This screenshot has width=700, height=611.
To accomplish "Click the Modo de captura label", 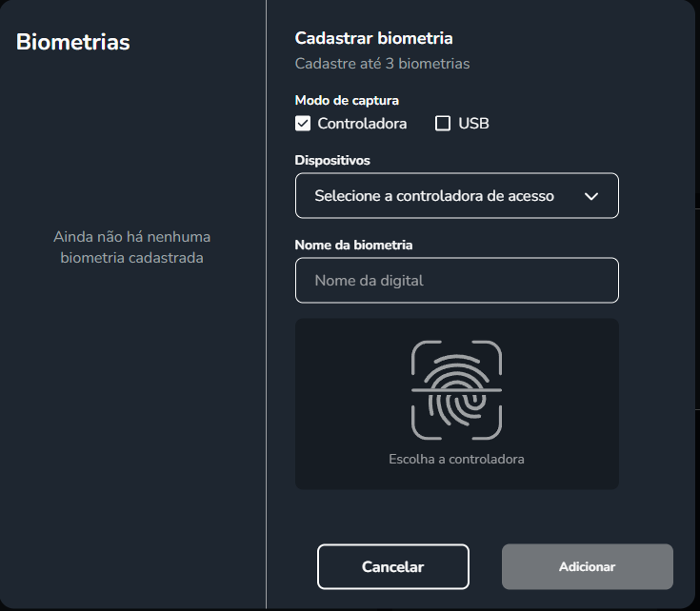I will click(347, 100).
